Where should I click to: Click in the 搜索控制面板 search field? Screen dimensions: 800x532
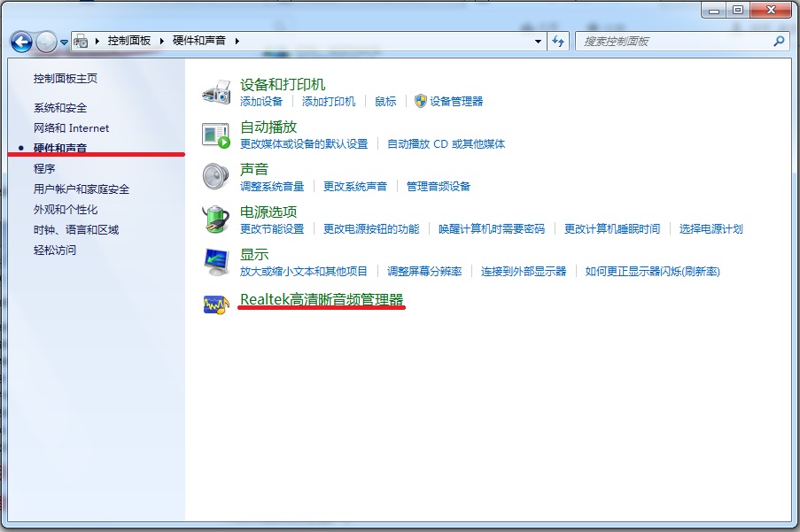[673, 41]
